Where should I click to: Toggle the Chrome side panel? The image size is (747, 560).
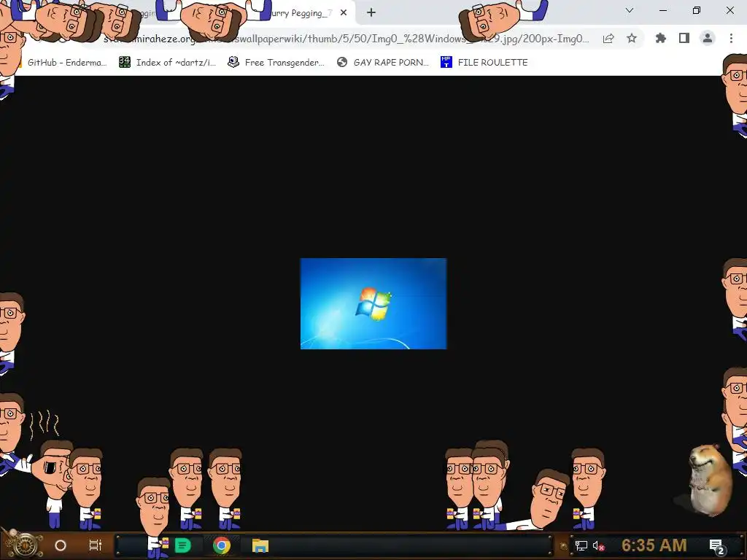click(684, 38)
